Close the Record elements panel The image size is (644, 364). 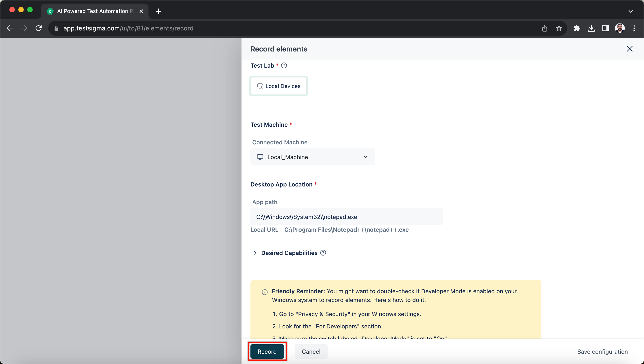(x=629, y=49)
